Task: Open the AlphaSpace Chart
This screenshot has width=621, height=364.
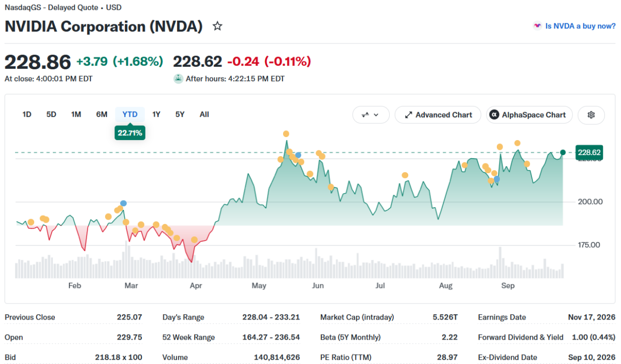Action: coord(529,115)
